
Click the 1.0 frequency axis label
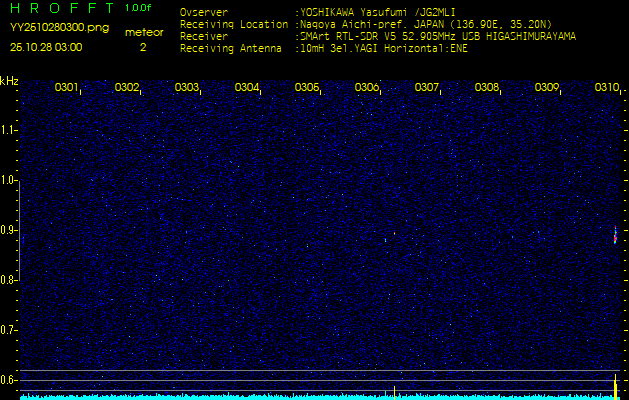(9, 180)
